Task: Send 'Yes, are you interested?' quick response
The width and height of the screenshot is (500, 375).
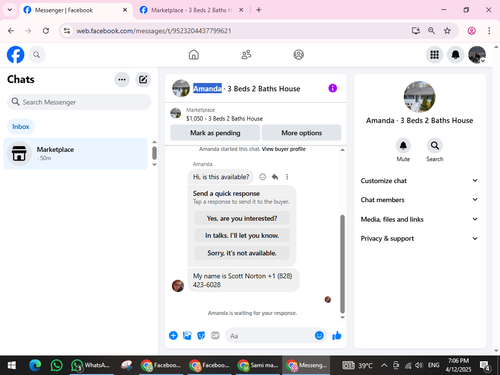Action: 242,218
